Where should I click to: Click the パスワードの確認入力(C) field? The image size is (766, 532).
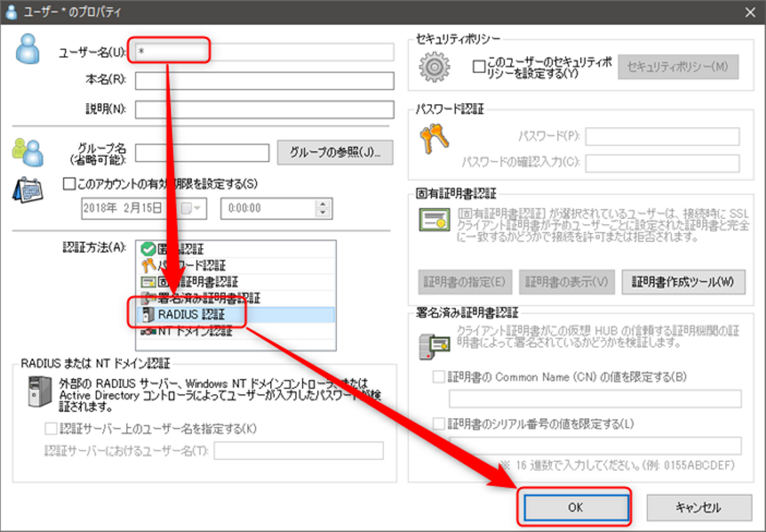pyautogui.click(x=662, y=163)
